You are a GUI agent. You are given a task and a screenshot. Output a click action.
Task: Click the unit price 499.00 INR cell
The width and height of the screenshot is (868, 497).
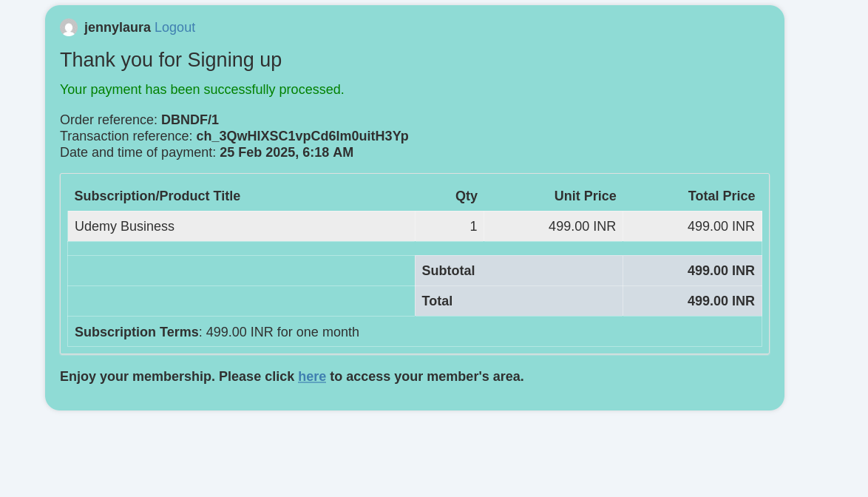coord(554,226)
